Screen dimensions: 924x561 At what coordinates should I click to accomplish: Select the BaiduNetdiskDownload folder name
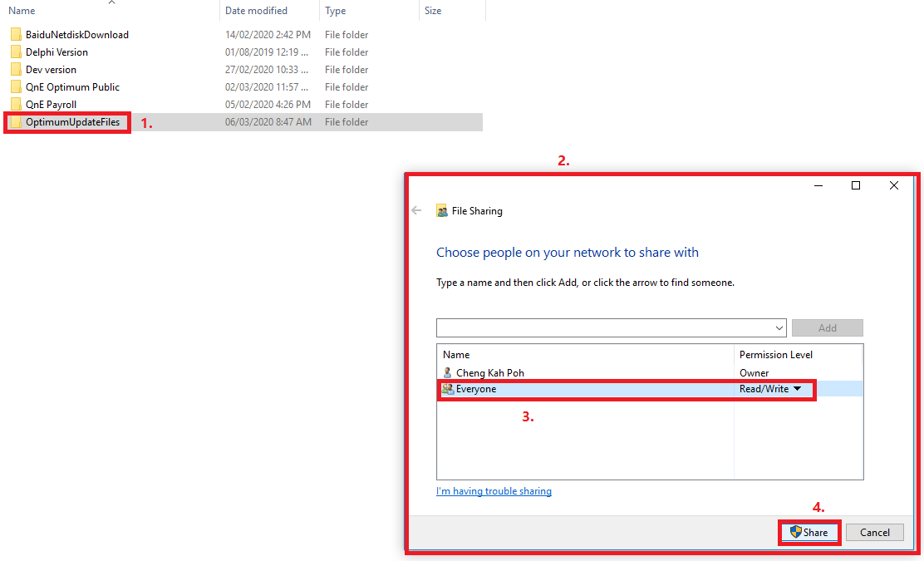tap(77, 35)
